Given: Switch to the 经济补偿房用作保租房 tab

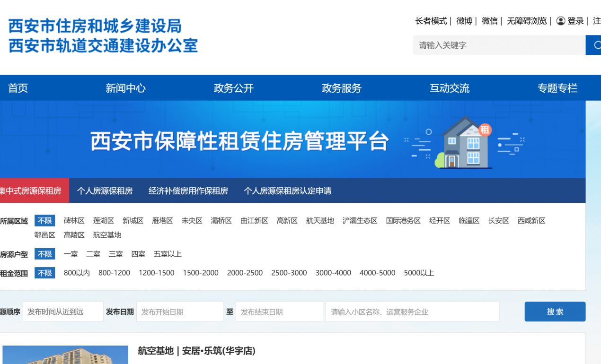Looking at the screenshot, I should (x=189, y=191).
